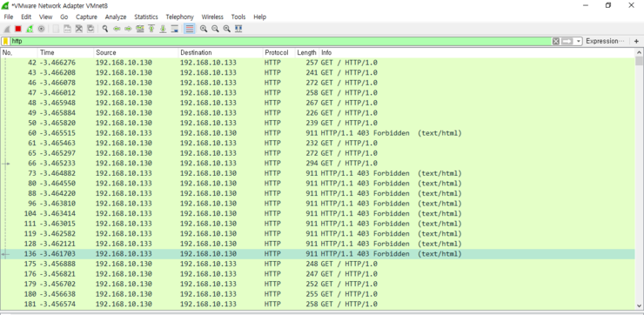Stop the running capture with the red square
Screen dimensions: 644x315
point(18,29)
